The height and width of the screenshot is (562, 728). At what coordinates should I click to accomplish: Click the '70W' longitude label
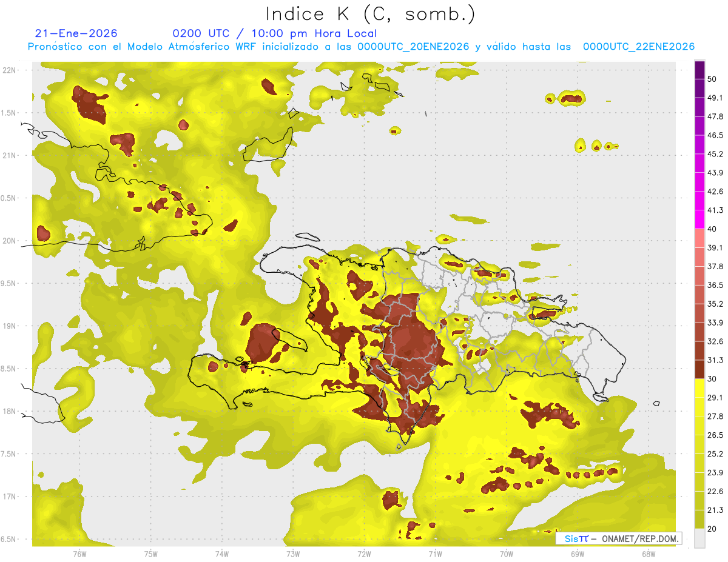click(506, 554)
